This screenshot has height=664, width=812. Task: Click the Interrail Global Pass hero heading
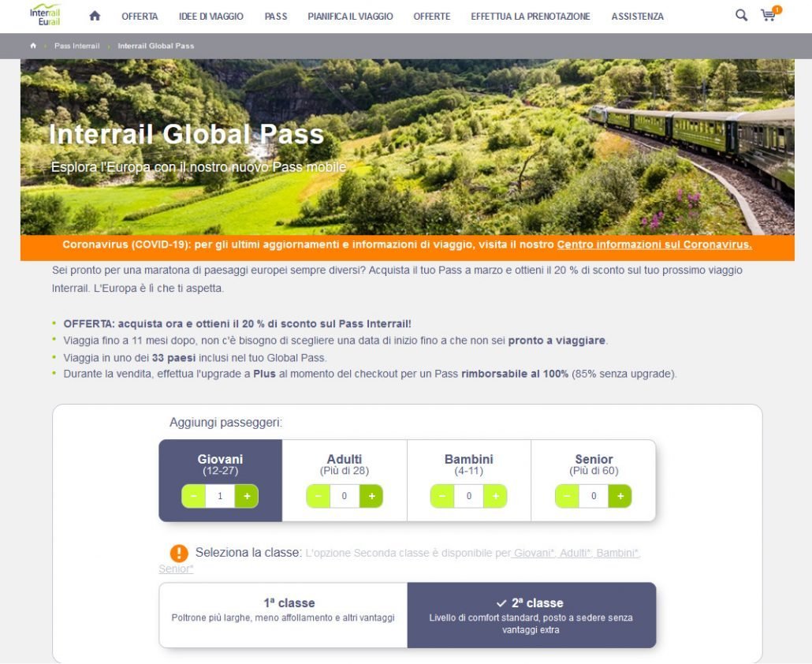tap(186, 134)
